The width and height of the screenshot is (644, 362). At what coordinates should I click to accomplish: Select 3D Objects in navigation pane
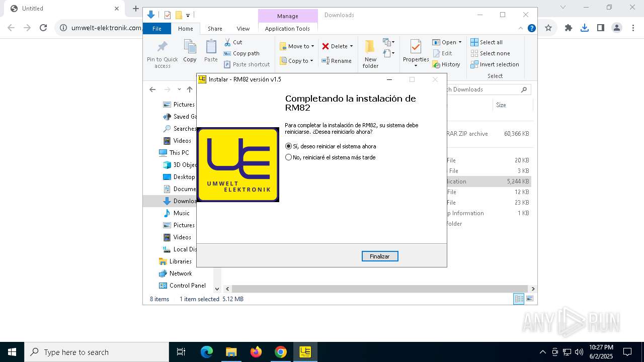coord(179,165)
